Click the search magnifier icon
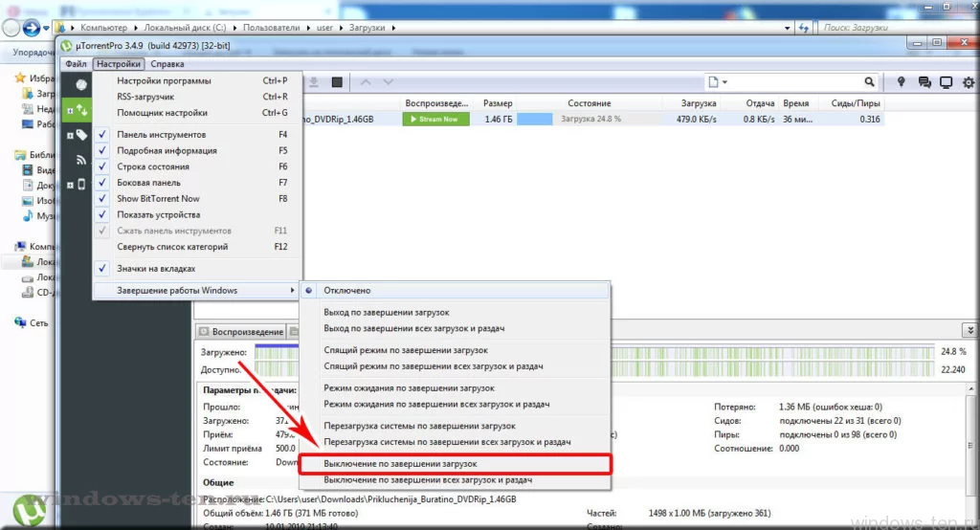This screenshot has width=980, height=530. [x=870, y=82]
